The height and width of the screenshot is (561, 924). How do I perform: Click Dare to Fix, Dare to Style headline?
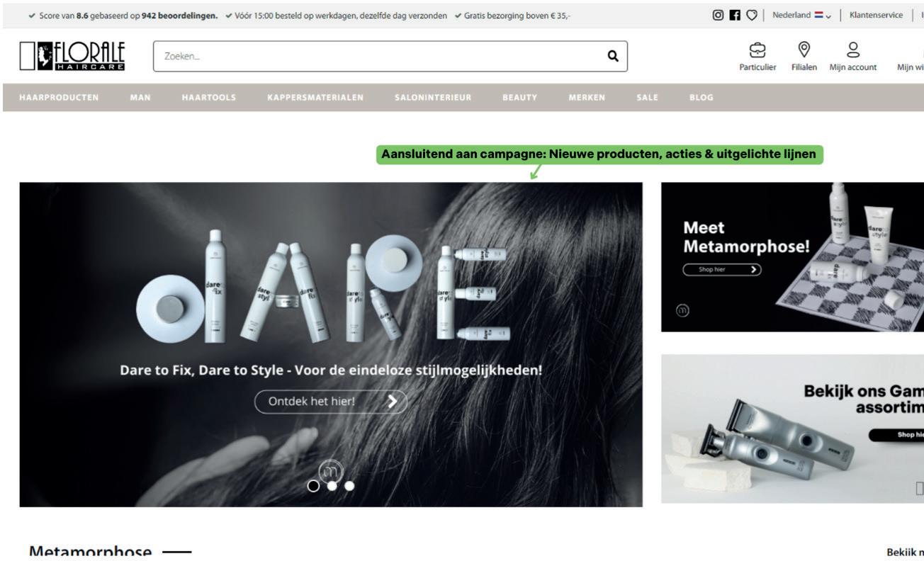click(331, 370)
